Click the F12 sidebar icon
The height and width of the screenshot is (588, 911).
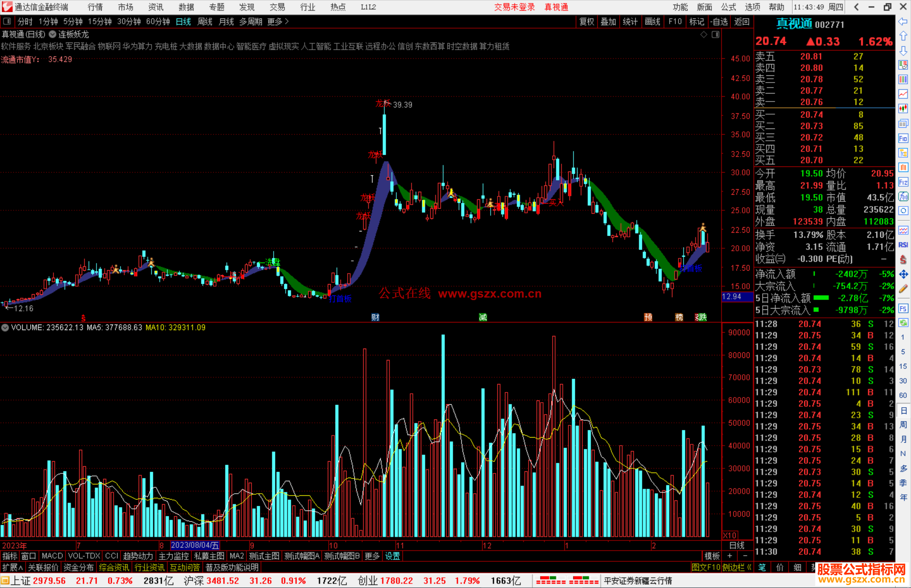pyautogui.click(x=903, y=182)
